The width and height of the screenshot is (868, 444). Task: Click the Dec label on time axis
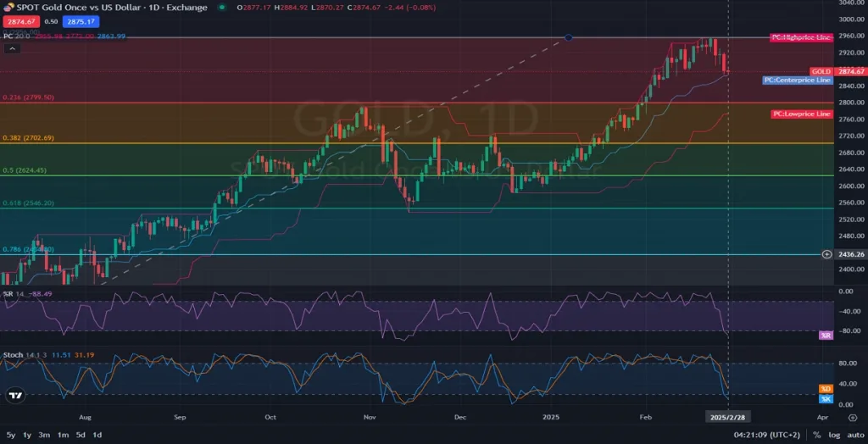coord(461,416)
